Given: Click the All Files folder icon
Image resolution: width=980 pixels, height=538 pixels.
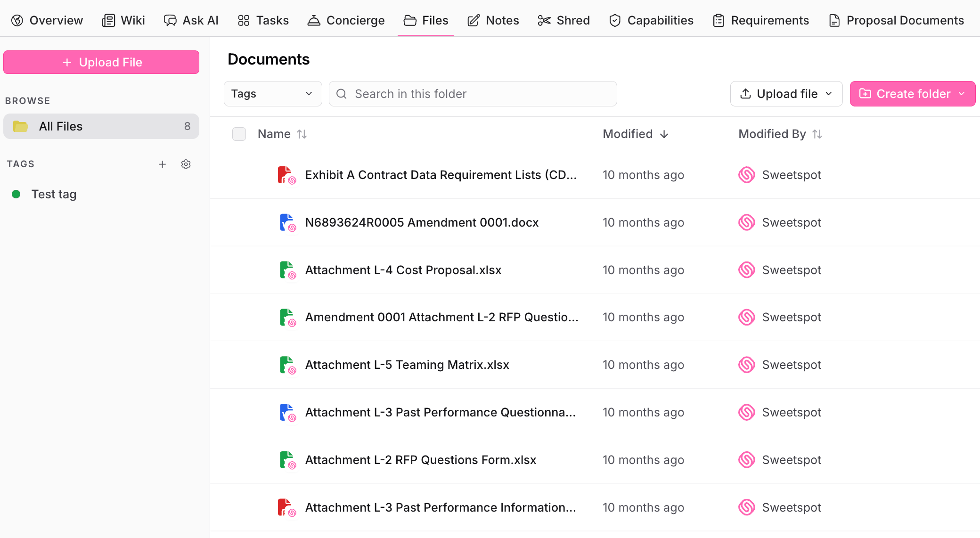Looking at the screenshot, I should [x=20, y=126].
